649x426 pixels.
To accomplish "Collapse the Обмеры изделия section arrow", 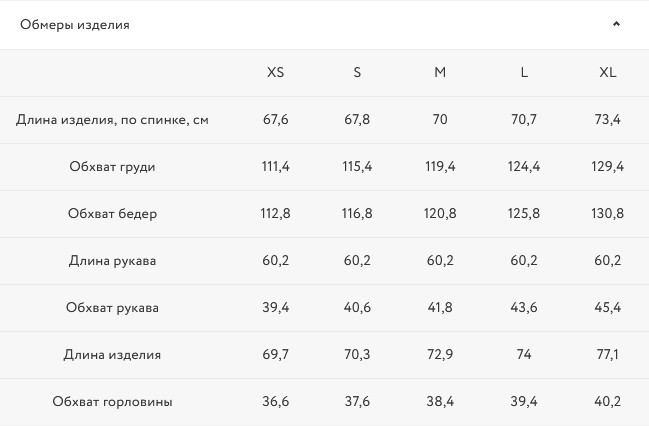I will click(x=616, y=24).
